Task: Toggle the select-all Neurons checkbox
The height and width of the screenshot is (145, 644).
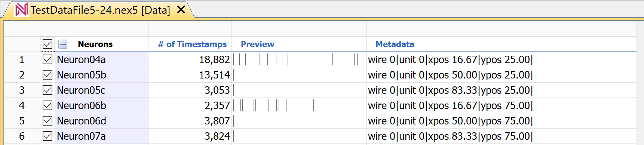Action: [47, 44]
